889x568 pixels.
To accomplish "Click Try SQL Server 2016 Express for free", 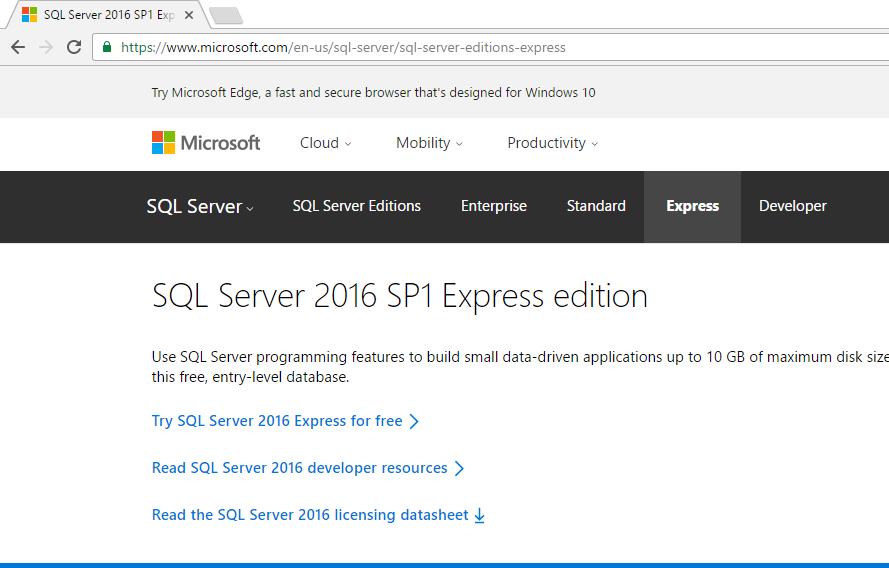I will (x=285, y=421).
